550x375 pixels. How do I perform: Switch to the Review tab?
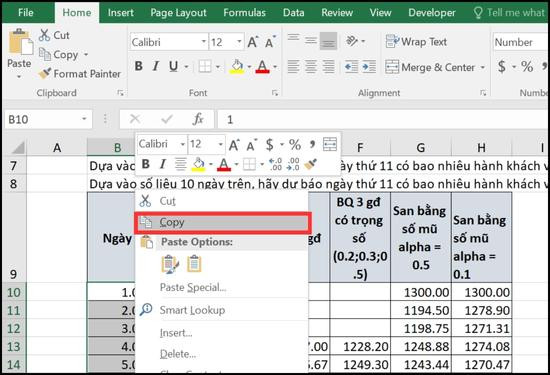337,13
